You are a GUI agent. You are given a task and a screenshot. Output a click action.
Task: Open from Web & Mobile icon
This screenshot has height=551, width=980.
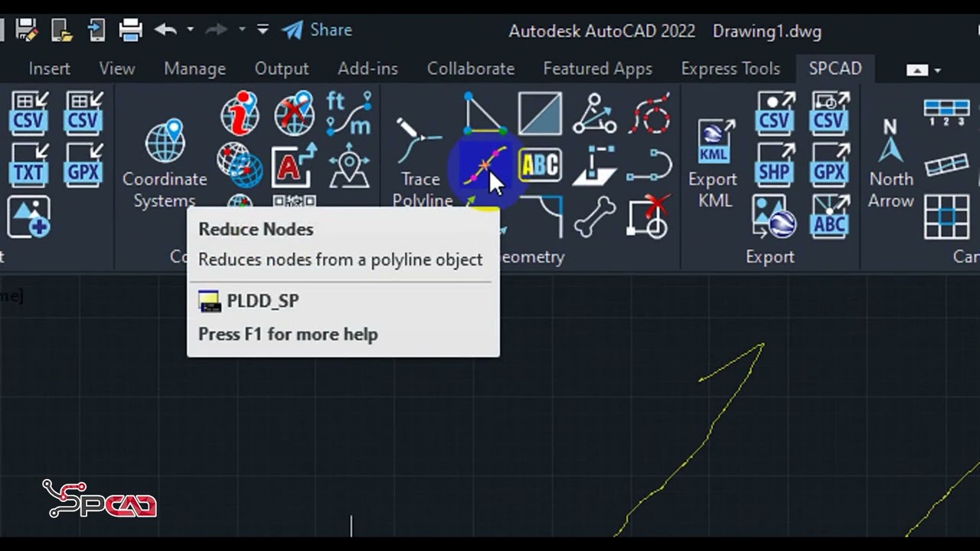point(61,30)
